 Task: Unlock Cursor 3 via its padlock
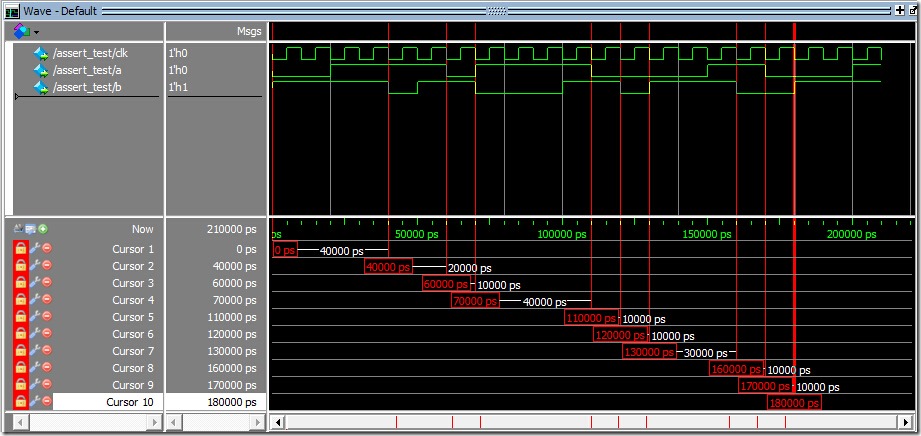(21, 283)
